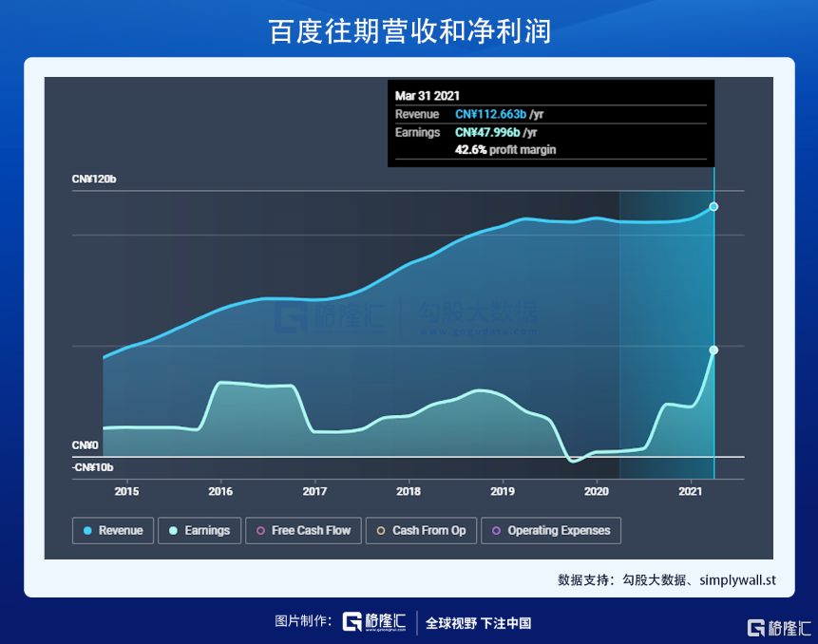Click the CN¥112.663b revenue value
This screenshot has width=818, height=644.
491,114
